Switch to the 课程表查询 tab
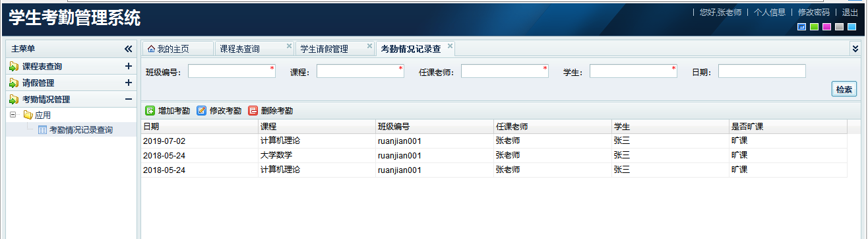This screenshot has height=239, width=868. [x=255, y=49]
